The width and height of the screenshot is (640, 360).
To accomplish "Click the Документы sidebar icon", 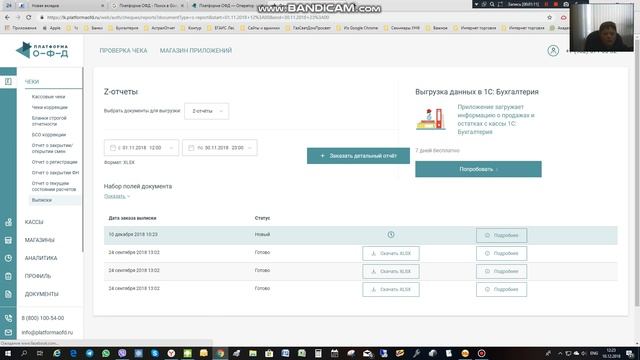I will (8, 294).
